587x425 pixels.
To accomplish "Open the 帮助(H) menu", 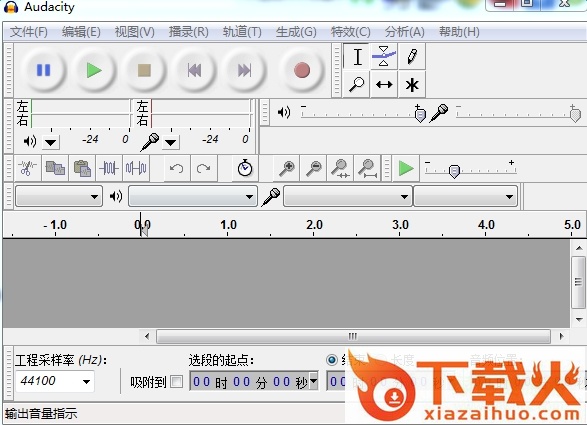I will 459,32.
